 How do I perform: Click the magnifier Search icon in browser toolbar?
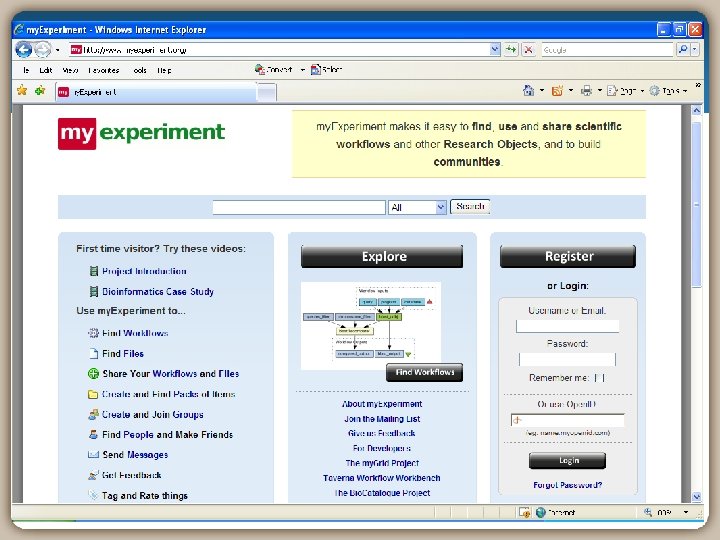pos(683,49)
